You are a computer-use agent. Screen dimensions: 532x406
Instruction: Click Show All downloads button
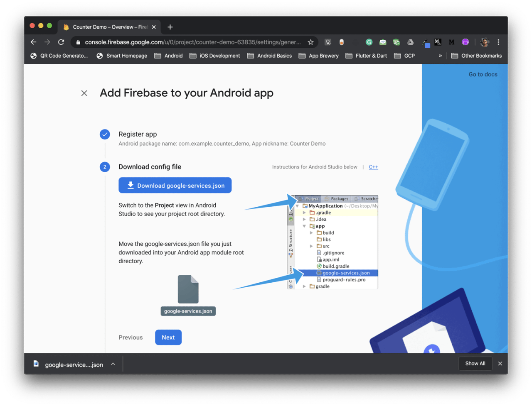475,364
